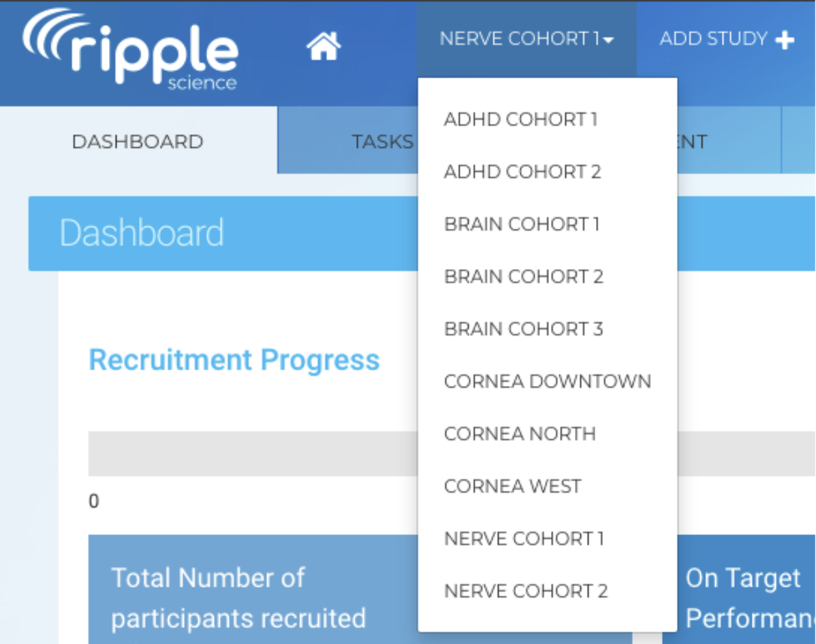The width and height of the screenshot is (816, 644).
Task: Select the Cornea North study
Action: click(520, 434)
